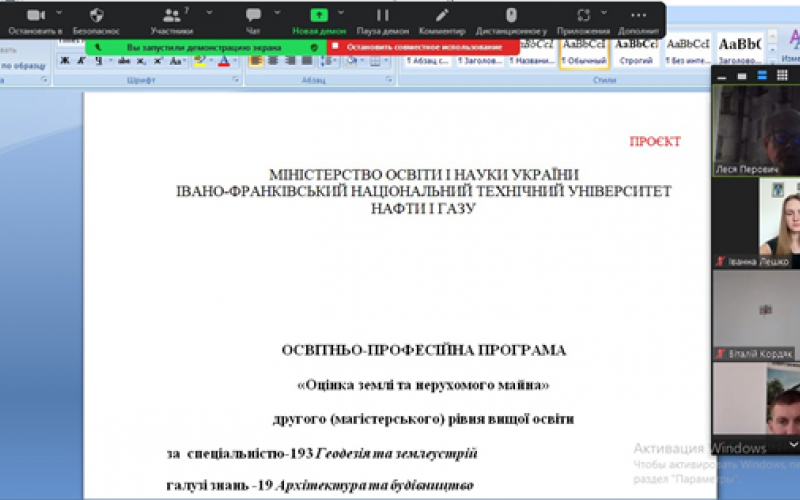Open line spacing menu
The image size is (800, 500).
(x=328, y=61)
